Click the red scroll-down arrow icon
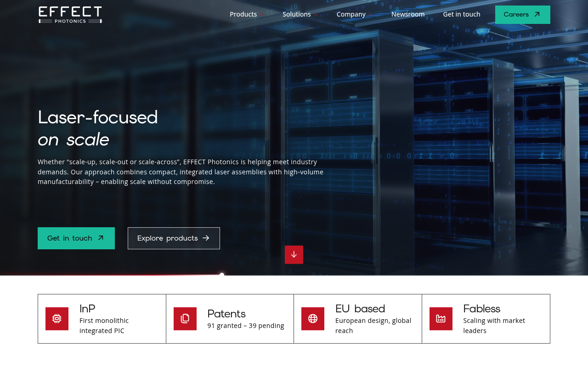This screenshot has height=368, width=588. pos(294,255)
